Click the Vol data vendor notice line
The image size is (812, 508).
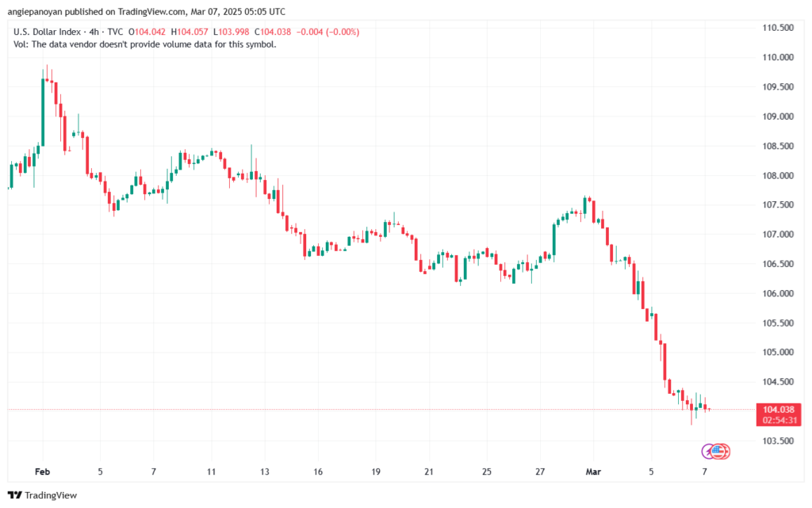pos(145,44)
